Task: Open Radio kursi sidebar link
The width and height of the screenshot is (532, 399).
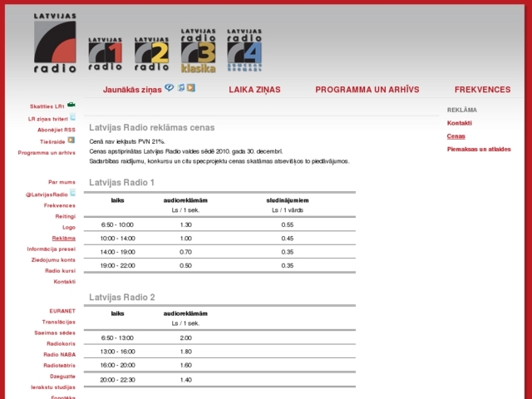Action: [x=61, y=271]
